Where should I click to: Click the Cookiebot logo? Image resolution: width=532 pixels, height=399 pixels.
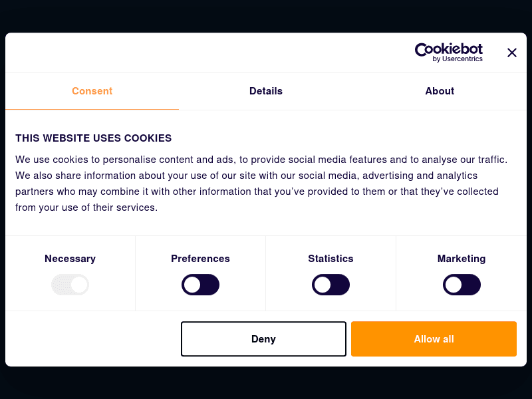(x=448, y=50)
